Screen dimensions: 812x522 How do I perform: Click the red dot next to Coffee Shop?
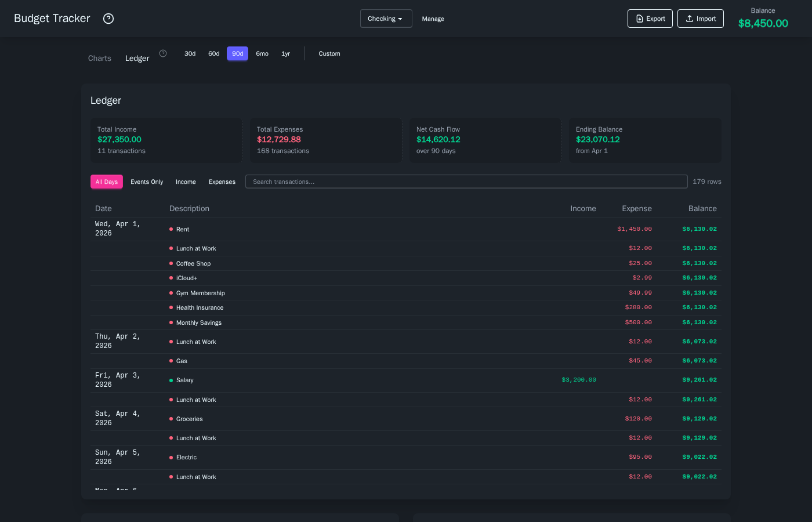171,263
